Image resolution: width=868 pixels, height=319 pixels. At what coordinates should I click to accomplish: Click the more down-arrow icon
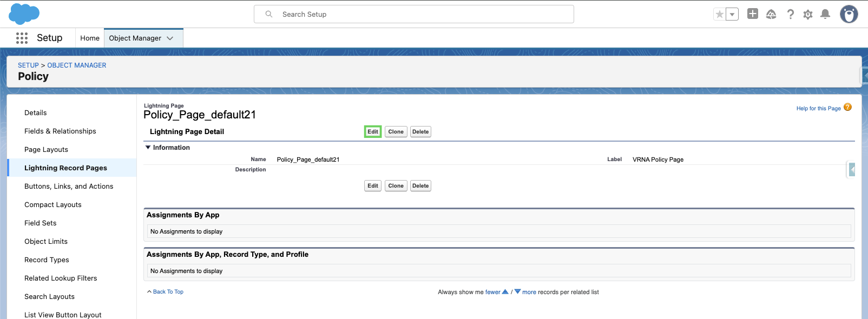tap(518, 291)
